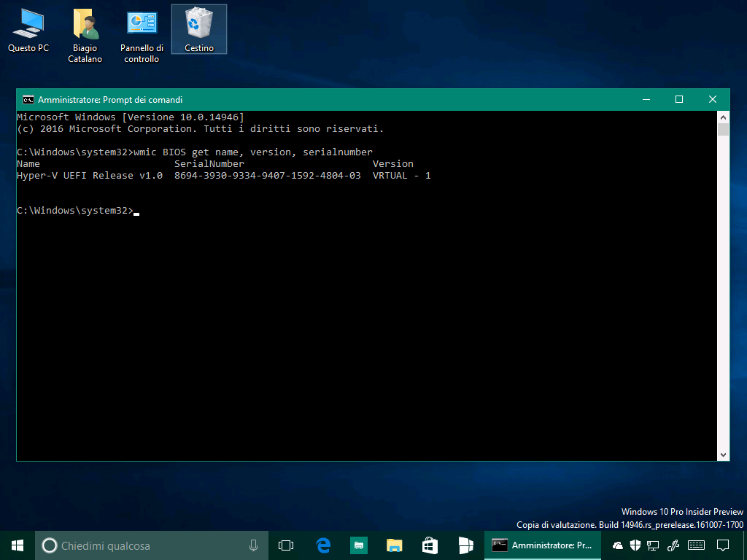Open the Questo PC desktop icon

[28, 31]
